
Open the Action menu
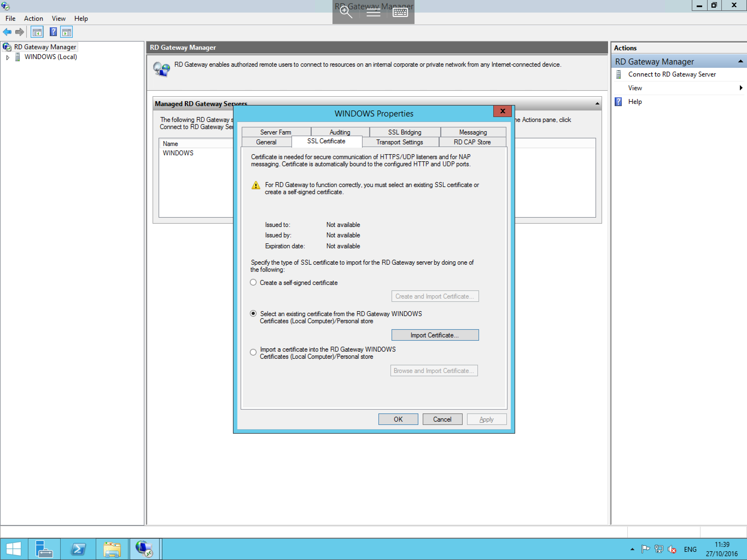coord(33,19)
